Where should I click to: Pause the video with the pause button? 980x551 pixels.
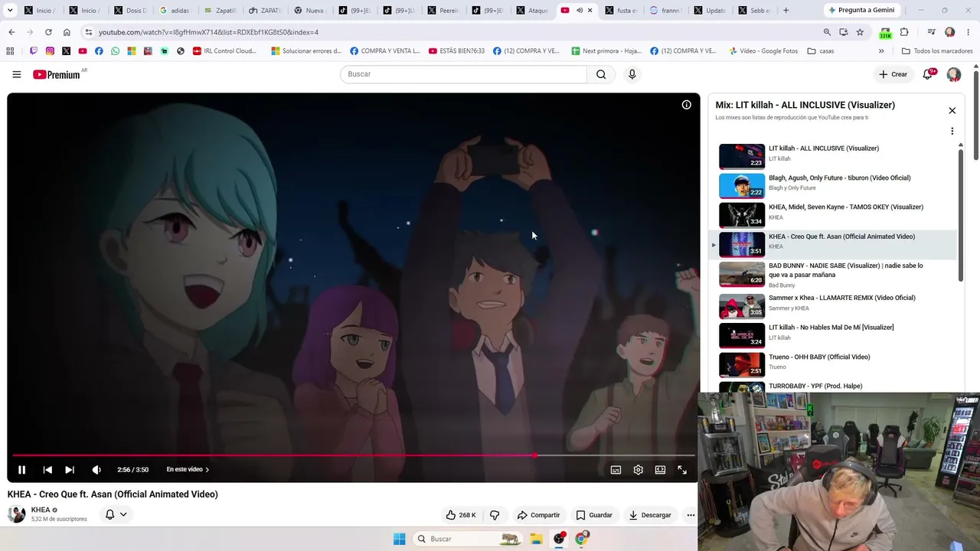click(x=21, y=470)
